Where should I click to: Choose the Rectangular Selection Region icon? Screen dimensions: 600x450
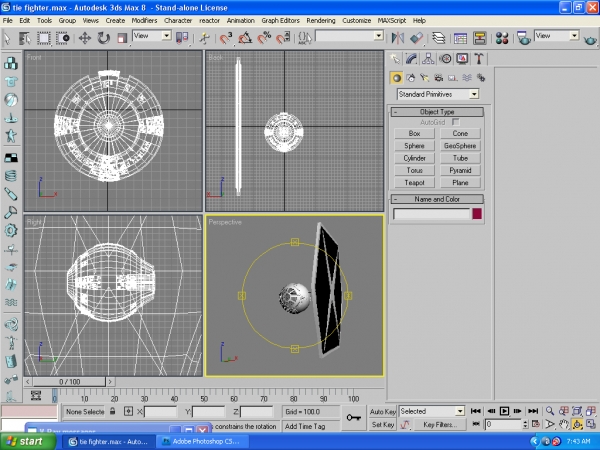click(43, 38)
